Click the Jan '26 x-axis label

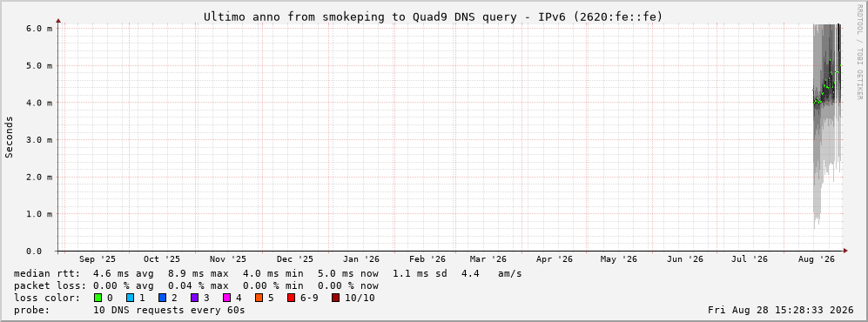coord(361,259)
